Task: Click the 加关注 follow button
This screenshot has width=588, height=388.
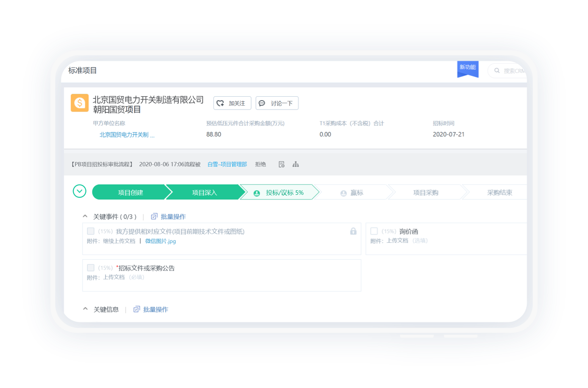Action: click(232, 103)
